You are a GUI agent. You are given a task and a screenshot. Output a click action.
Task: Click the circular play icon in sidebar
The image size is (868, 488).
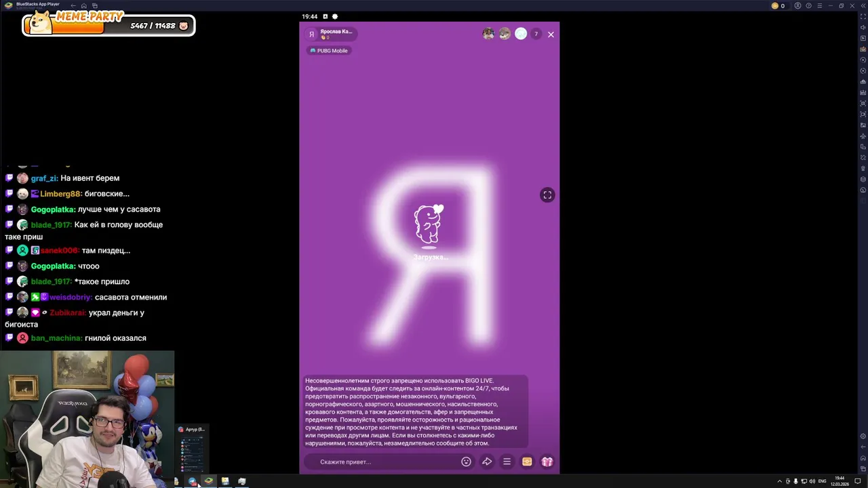(863, 60)
